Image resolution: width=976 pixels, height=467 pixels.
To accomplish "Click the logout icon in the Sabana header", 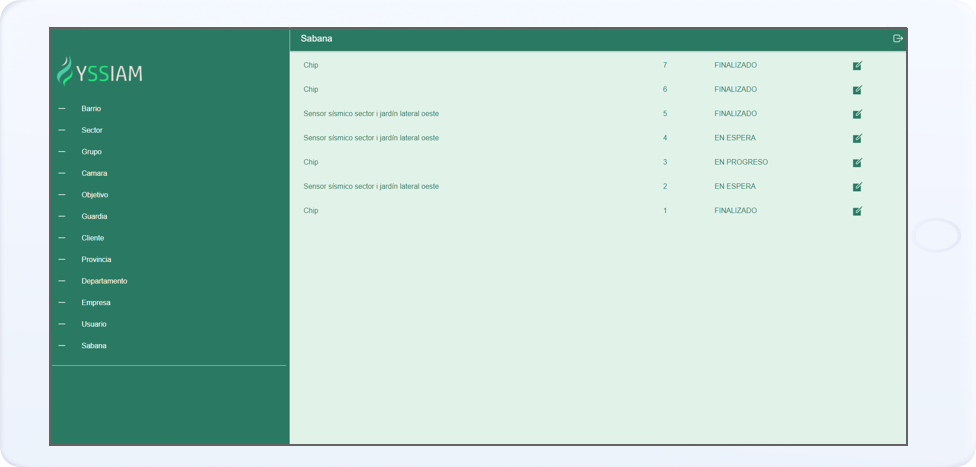I will click(898, 39).
